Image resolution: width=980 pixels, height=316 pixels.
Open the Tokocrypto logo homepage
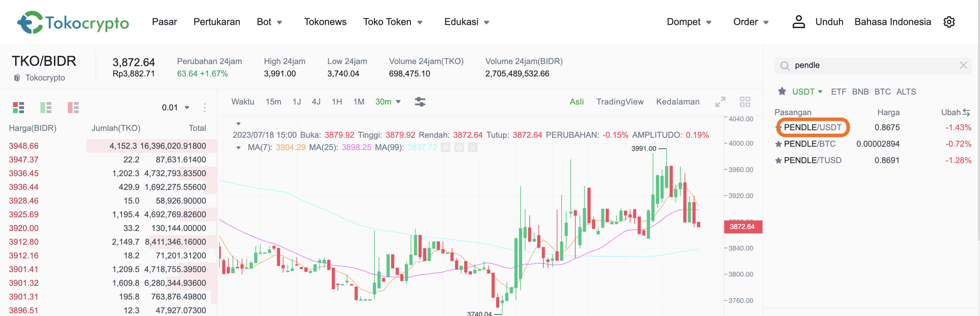[73, 22]
